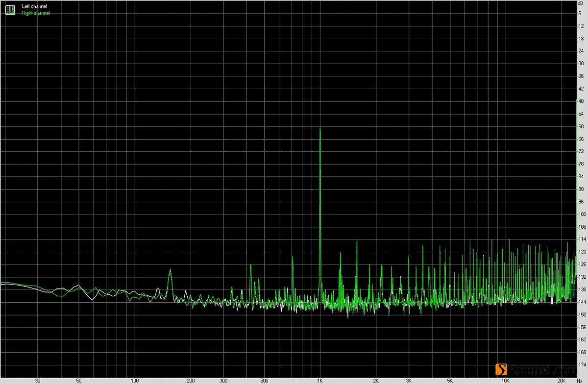Click the 30 Hz frequency axis label
The height and width of the screenshot is (385, 588).
pos(38,381)
